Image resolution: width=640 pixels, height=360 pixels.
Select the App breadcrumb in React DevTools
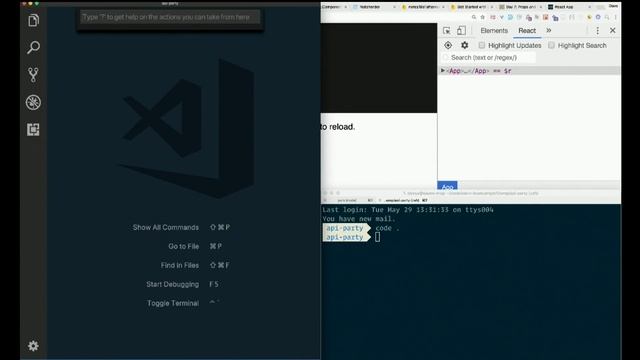coord(447,186)
